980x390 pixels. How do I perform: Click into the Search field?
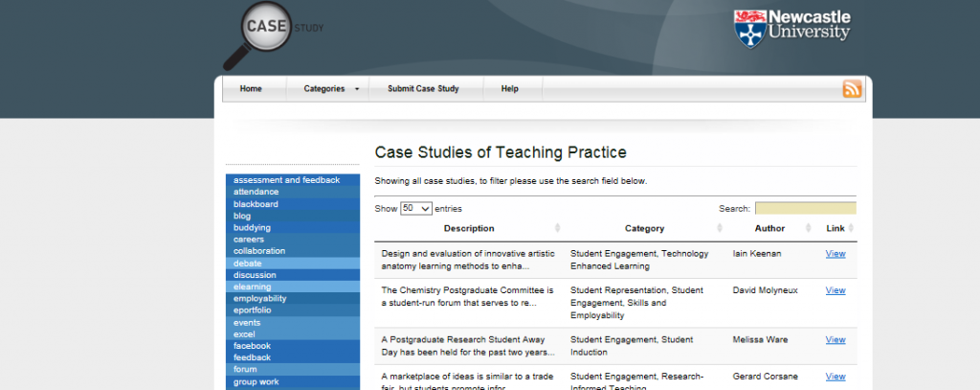pos(805,208)
